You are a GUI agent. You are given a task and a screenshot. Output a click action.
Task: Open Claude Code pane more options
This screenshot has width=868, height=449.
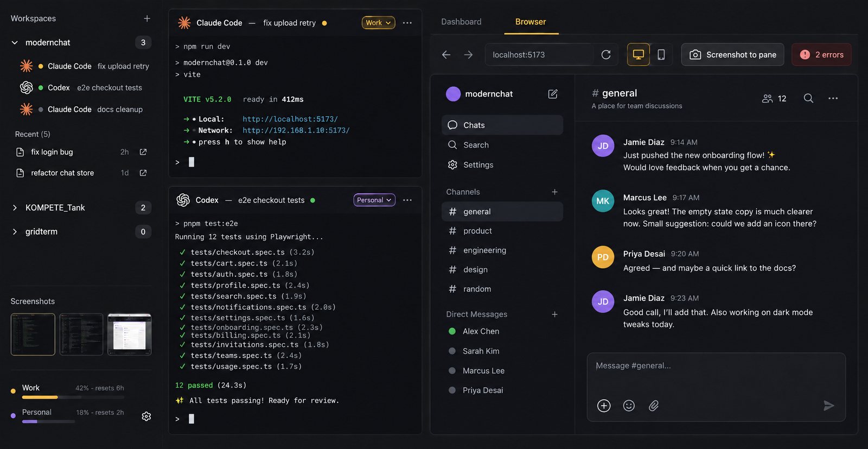[407, 23]
